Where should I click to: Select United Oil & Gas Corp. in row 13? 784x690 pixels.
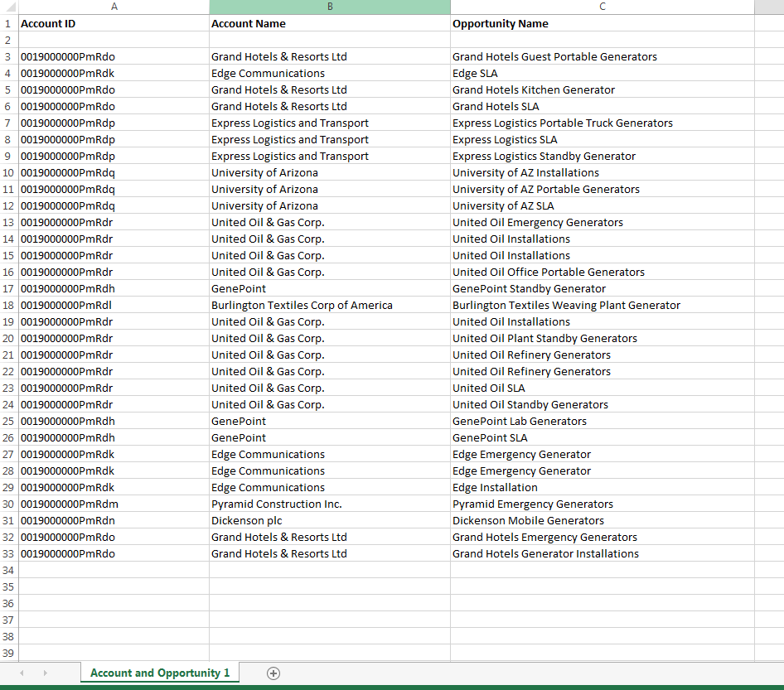tap(330, 222)
